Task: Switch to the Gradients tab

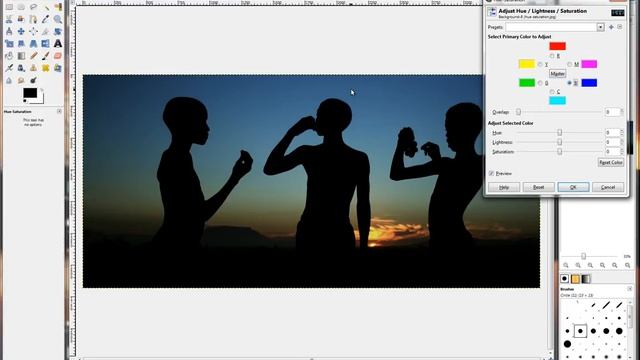Action: pyautogui.click(x=586, y=279)
